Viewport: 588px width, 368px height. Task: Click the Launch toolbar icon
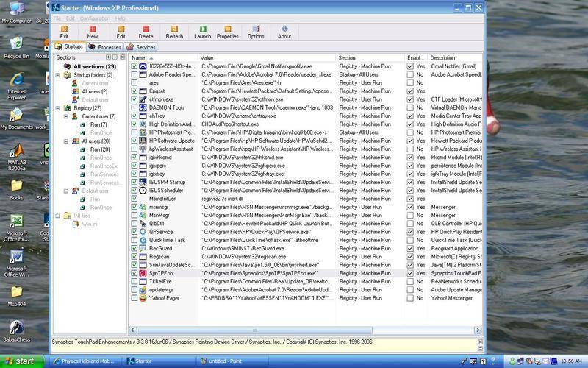(202, 31)
